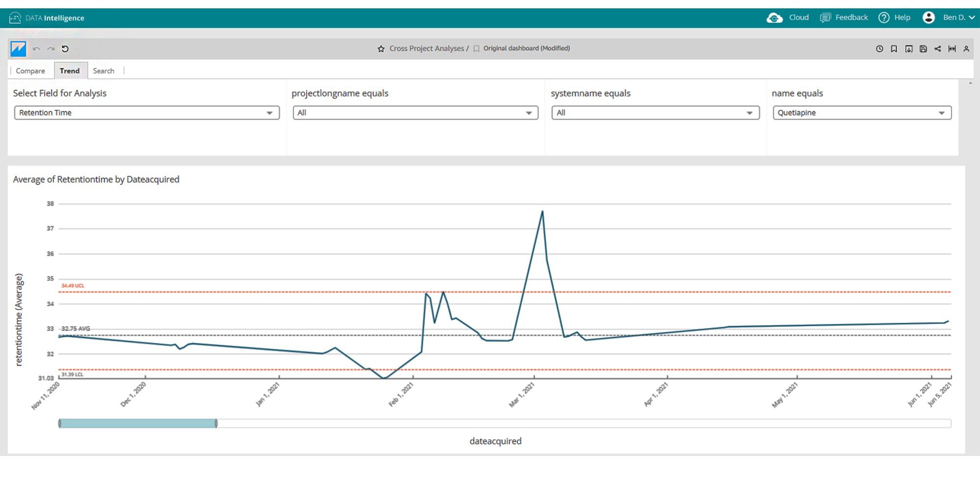Click the retentiontime (Average) axis title
Screen dimensions: 980x504
pyautogui.click(x=19, y=320)
